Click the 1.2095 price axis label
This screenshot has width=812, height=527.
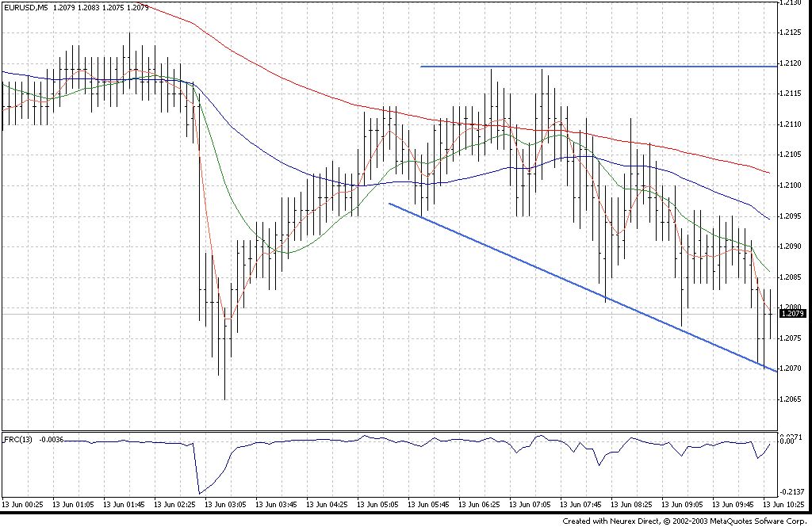[791, 216]
